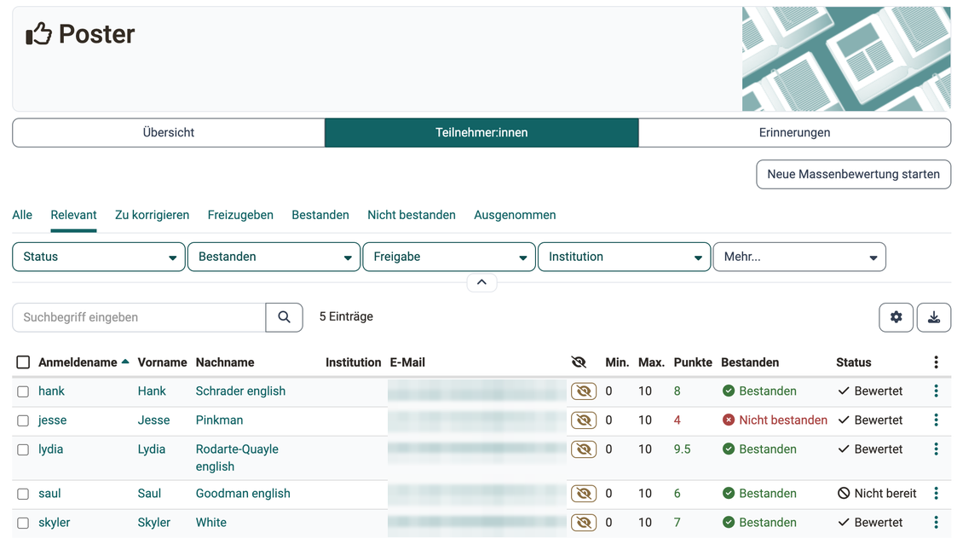Open Erinnerungen tab
The height and width of the screenshot is (550, 980).
point(794,133)
